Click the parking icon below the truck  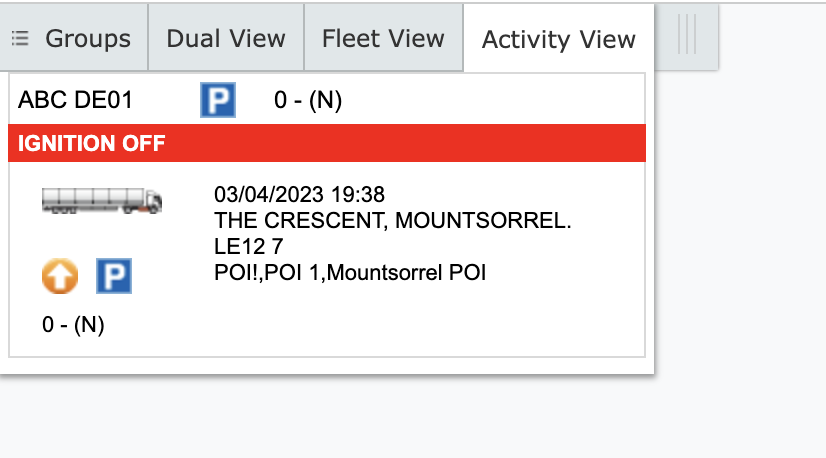click(x=114, y=276)
